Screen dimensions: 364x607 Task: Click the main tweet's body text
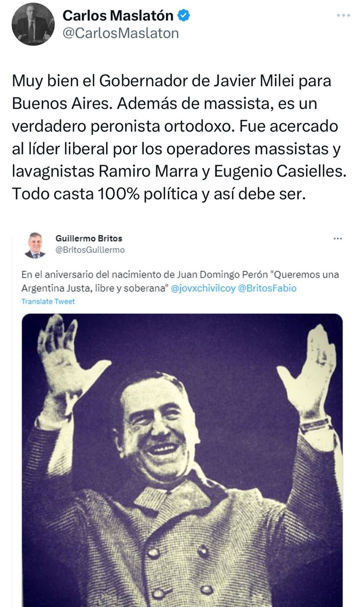pos(179,137)
